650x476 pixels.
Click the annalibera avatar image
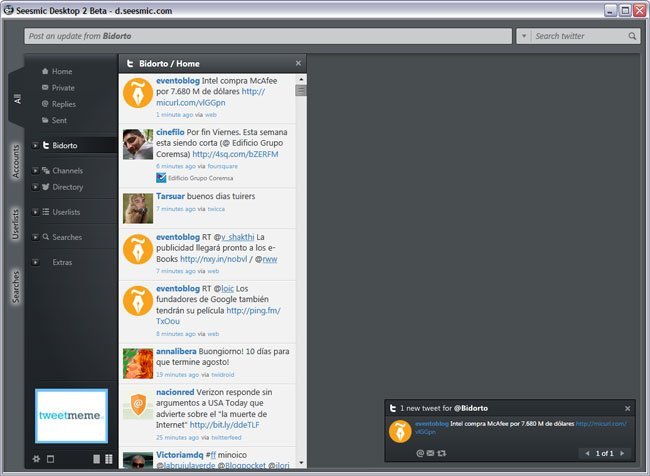point(138,364)
